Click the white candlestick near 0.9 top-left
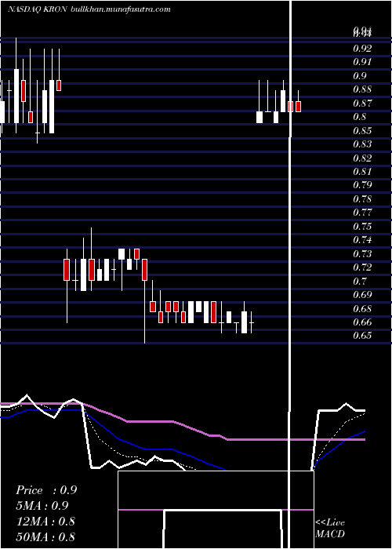 [x=16, y=96]
